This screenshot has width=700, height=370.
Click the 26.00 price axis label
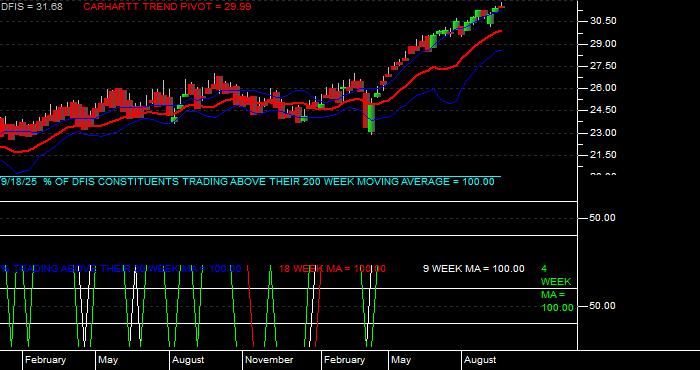tap(603, 88)
